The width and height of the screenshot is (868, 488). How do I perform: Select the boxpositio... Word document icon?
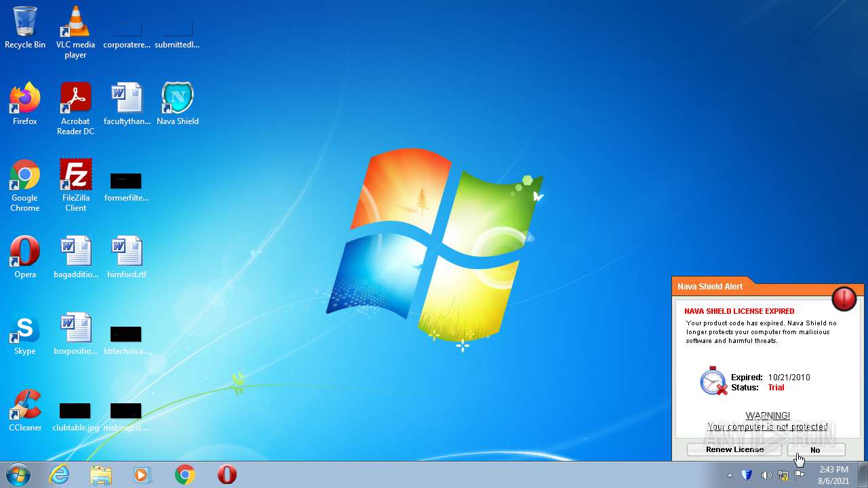(75, 333)
